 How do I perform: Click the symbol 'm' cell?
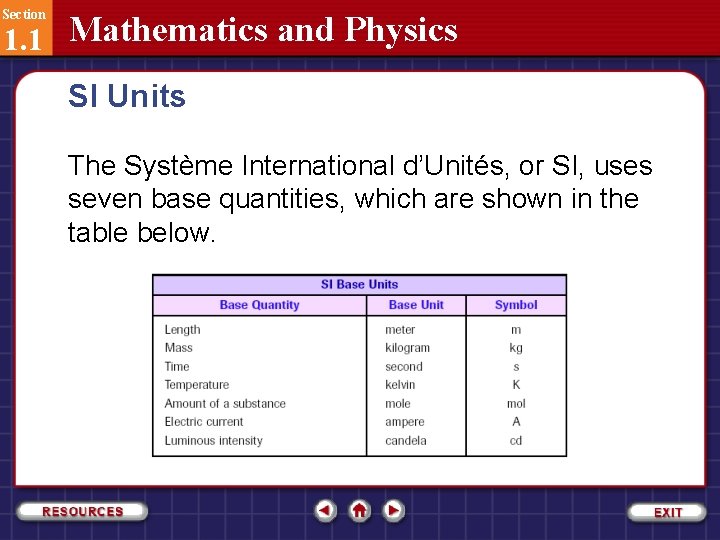(516, 330)
